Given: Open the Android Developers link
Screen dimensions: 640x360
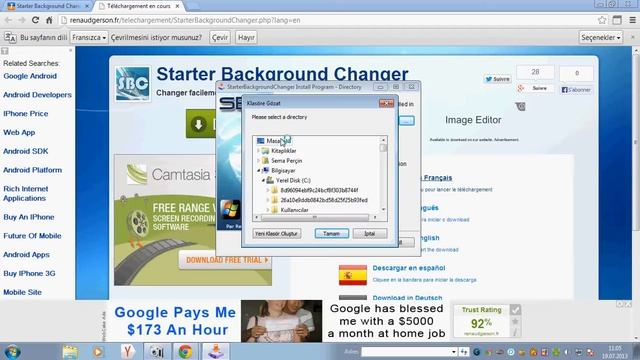Looking at the screenshot, I should click(x=37, y=95).
